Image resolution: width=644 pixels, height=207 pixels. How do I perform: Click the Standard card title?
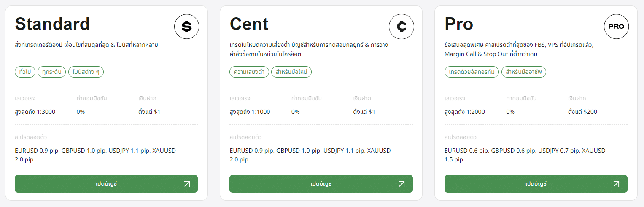click(52, 24)
